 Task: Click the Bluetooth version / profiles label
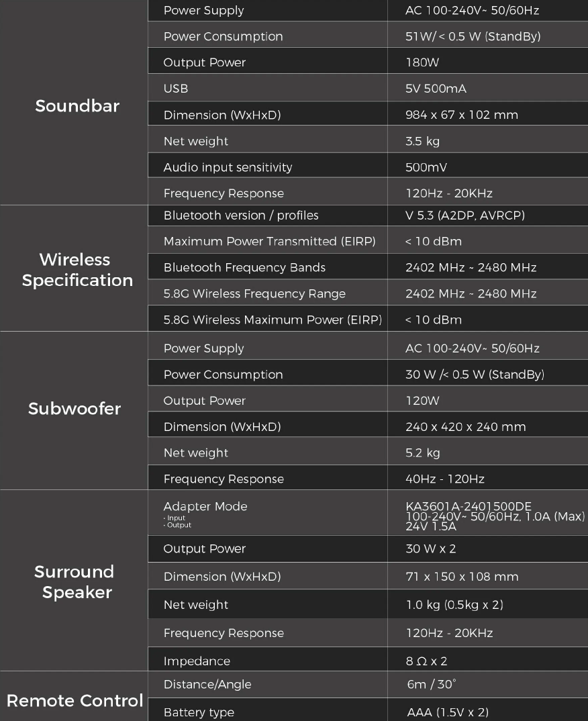(x=241, y=215)
